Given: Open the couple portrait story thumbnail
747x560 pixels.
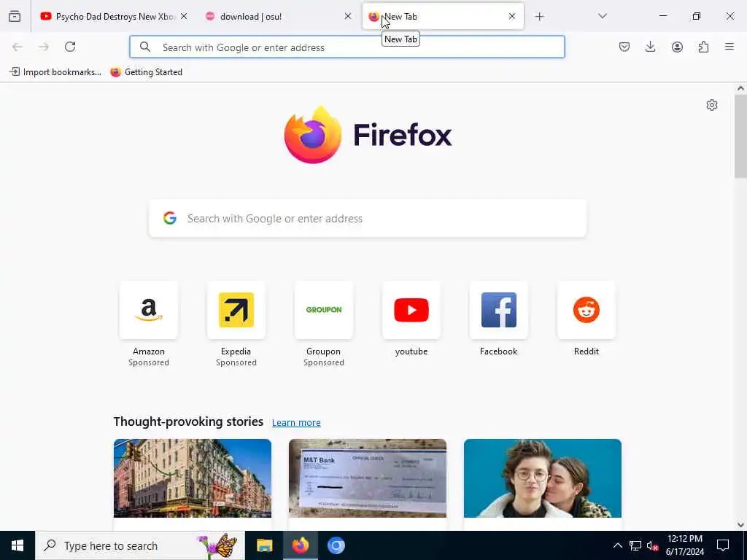Looking at the screenshot, I should (543, 478).
